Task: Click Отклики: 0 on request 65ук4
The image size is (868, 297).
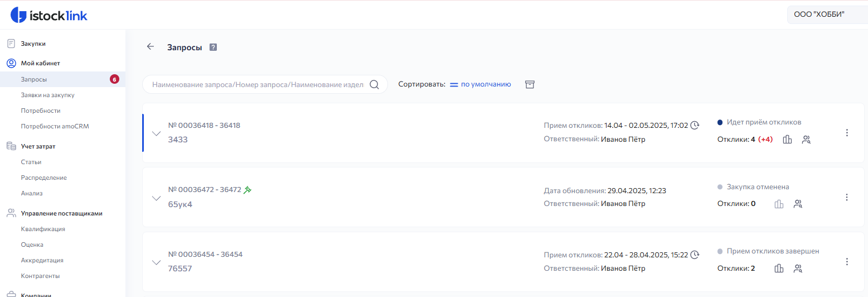Action: (x=736, y=204)
